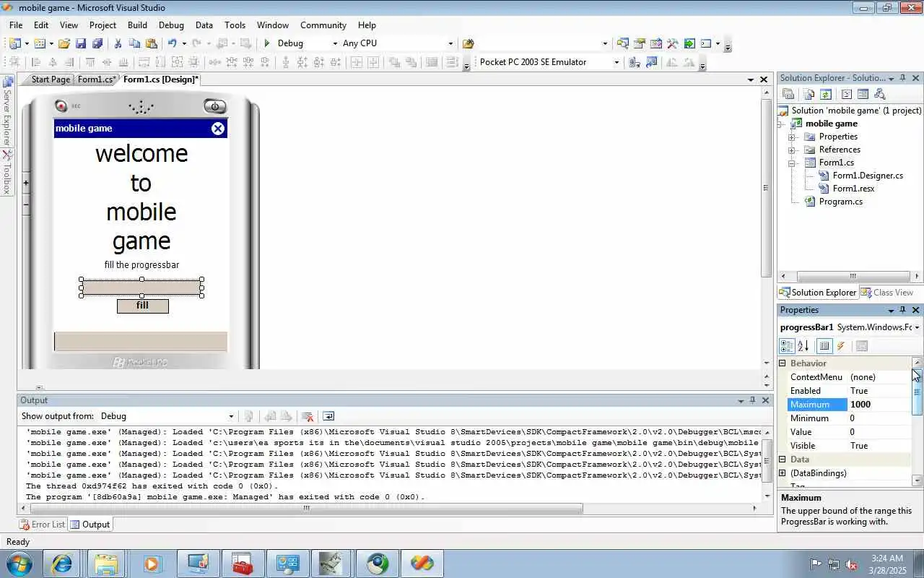Open Internet Explorer from the taskbar
924x578 pixels.
pos(61,563)
